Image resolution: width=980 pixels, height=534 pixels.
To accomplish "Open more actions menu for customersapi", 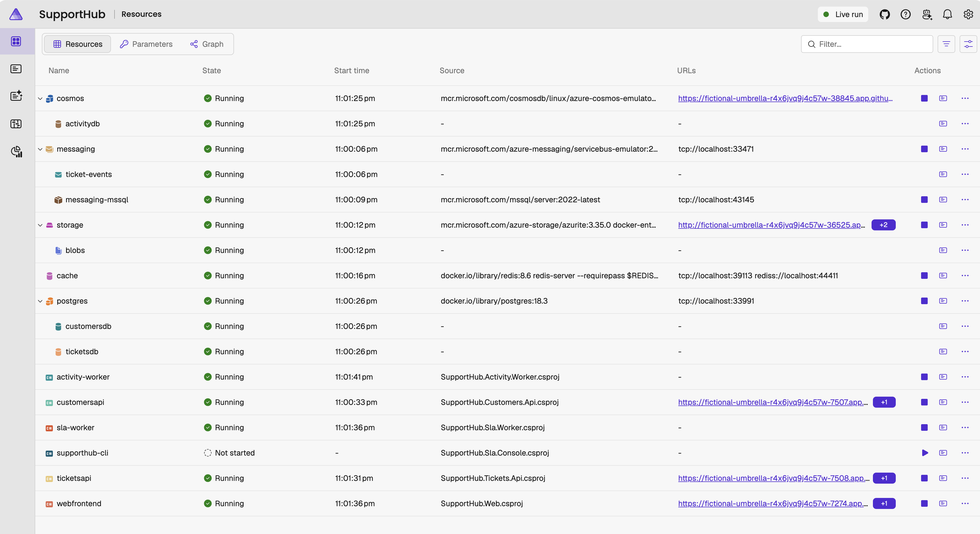I will coord(965,402).
